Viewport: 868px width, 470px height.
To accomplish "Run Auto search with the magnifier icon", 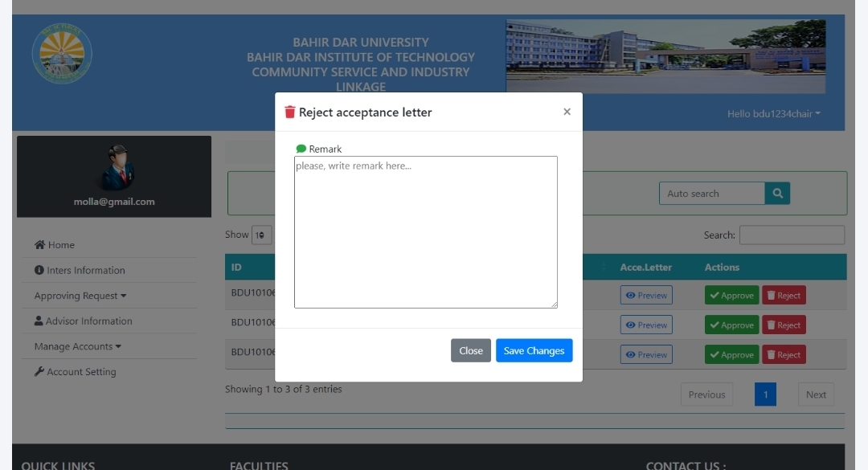I will coord(777,193).
